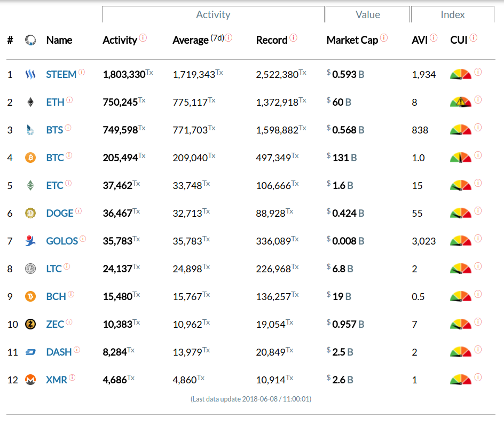Click BTS AVI value 838
Viewport: 504px width, 425px height.
tap(420, 130)
